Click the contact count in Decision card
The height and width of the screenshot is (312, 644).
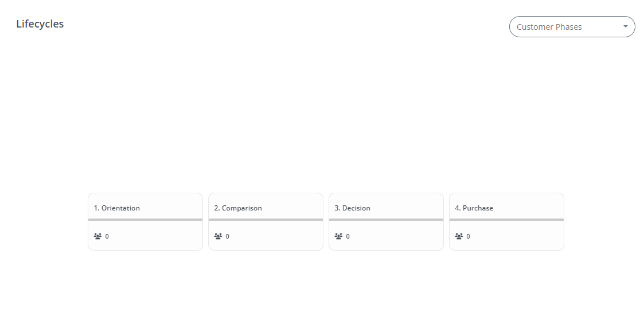pyautogui.click(x=348, y=236)
